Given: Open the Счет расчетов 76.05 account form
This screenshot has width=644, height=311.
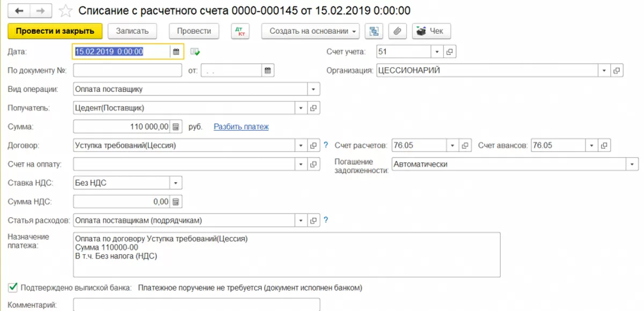Looking at the screenshot, I should [x=465, y=145].
